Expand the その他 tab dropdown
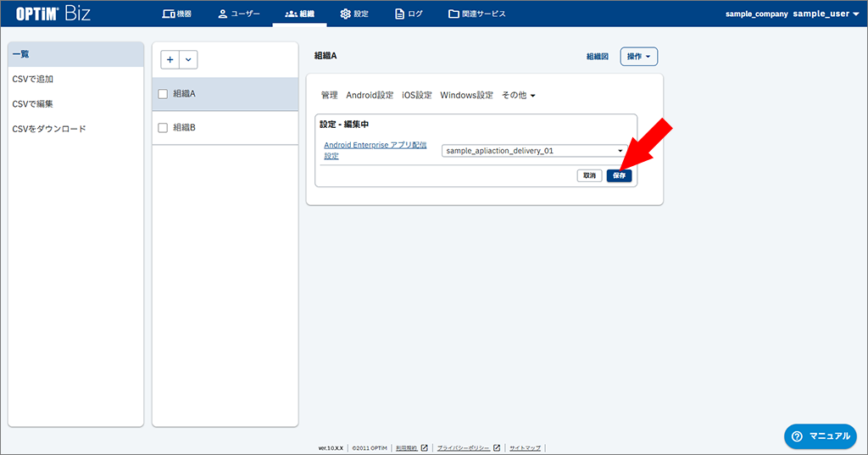 coord(519,96)
